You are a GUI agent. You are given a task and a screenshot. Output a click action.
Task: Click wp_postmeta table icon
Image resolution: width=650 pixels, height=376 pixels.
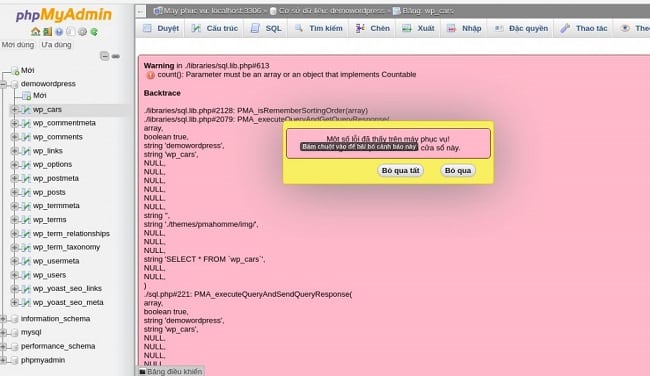[26, 178]
